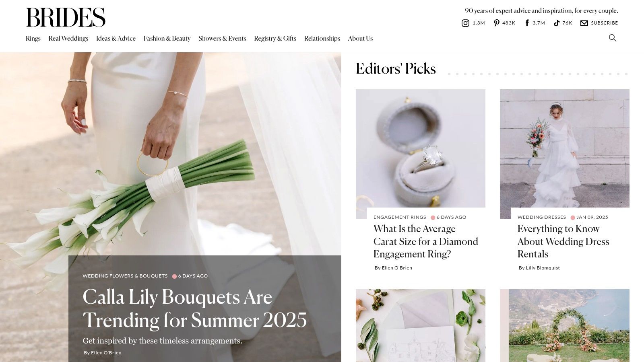Expand the Showers & Events menu

click(222, 38)
